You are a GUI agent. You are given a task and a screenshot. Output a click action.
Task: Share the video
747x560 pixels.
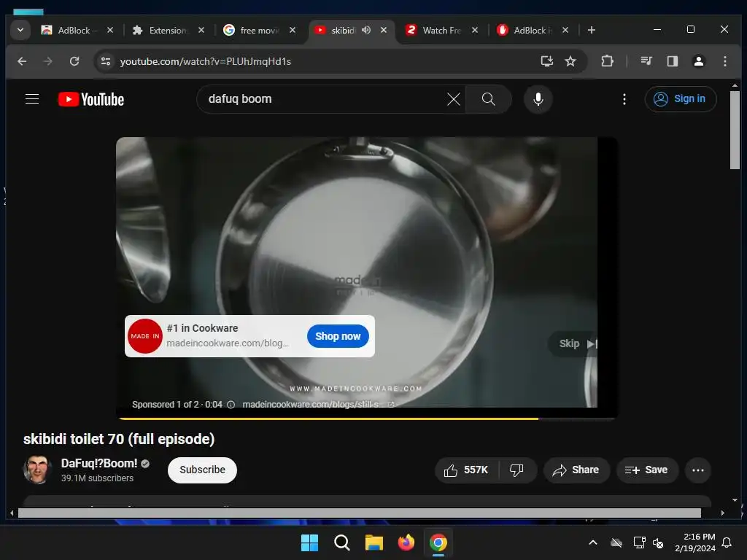click(576, 470)
